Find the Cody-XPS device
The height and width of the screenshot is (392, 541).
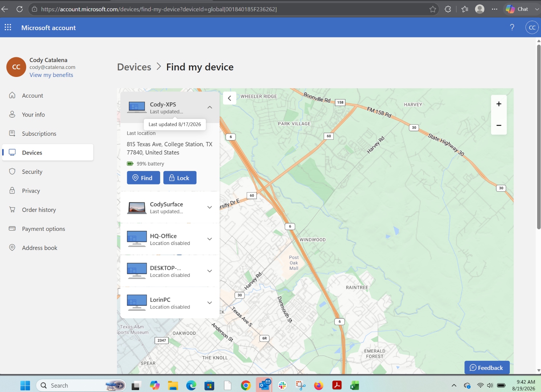[x=143, y=178]
